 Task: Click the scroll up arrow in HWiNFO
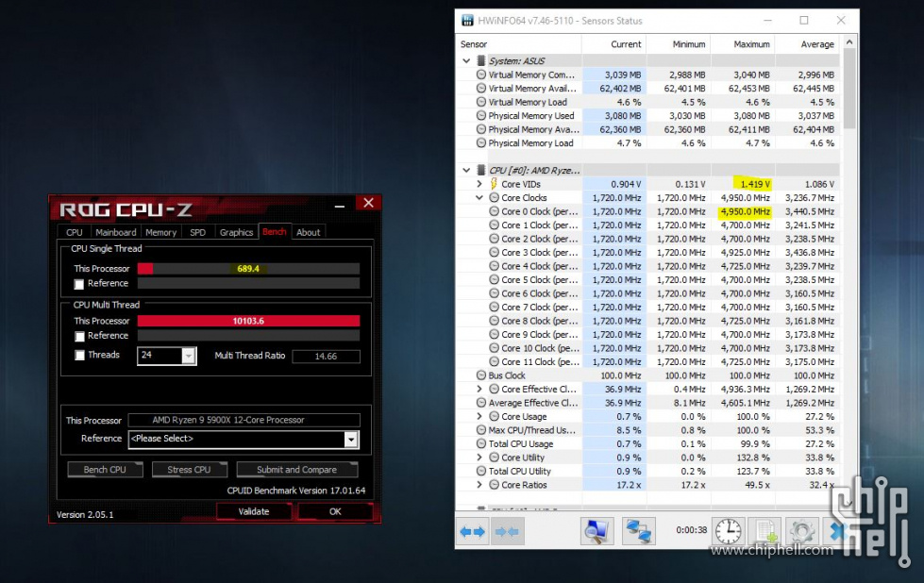(849, 42)
